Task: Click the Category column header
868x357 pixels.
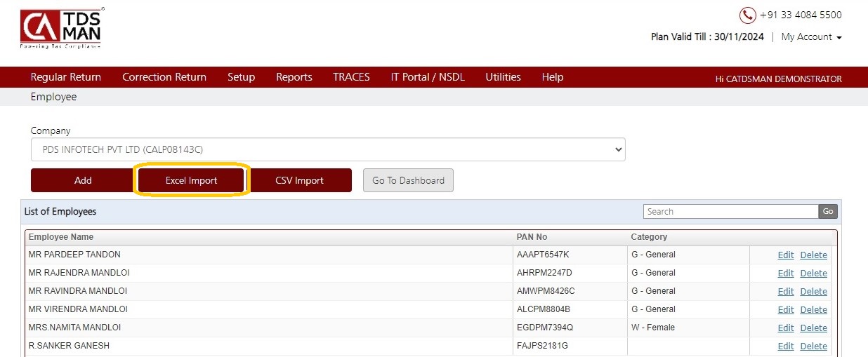Action: tap(649, 237)
